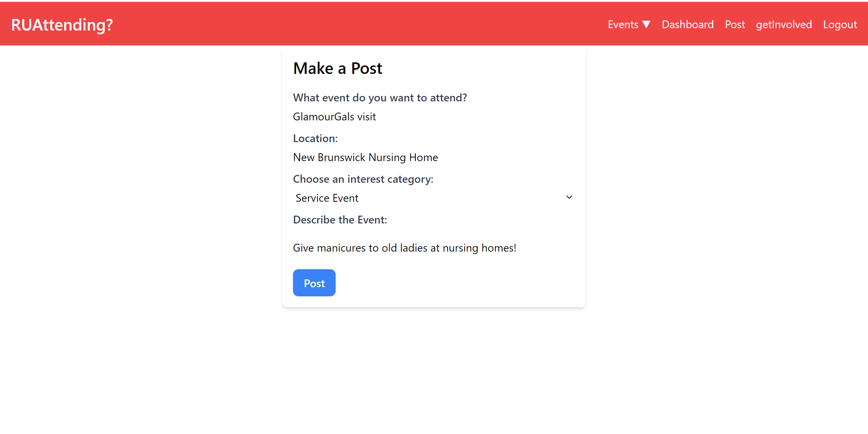Log out using the Logout link

(840, 24)
